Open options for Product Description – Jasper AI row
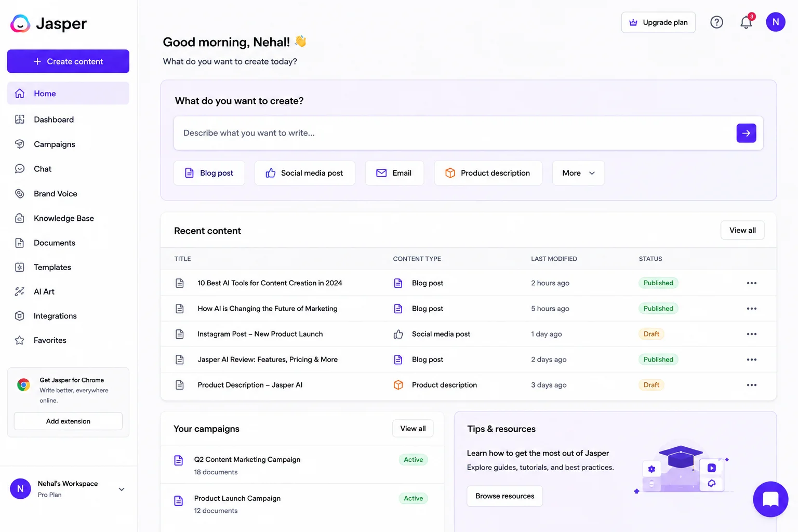This screenshot has height=532, width=798. pos(751,385)
